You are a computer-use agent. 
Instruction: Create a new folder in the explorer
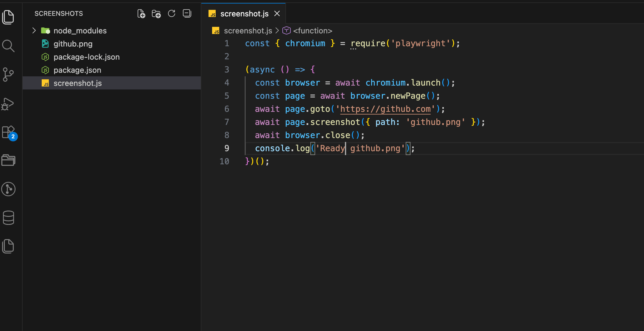click(x=156, y=13)
